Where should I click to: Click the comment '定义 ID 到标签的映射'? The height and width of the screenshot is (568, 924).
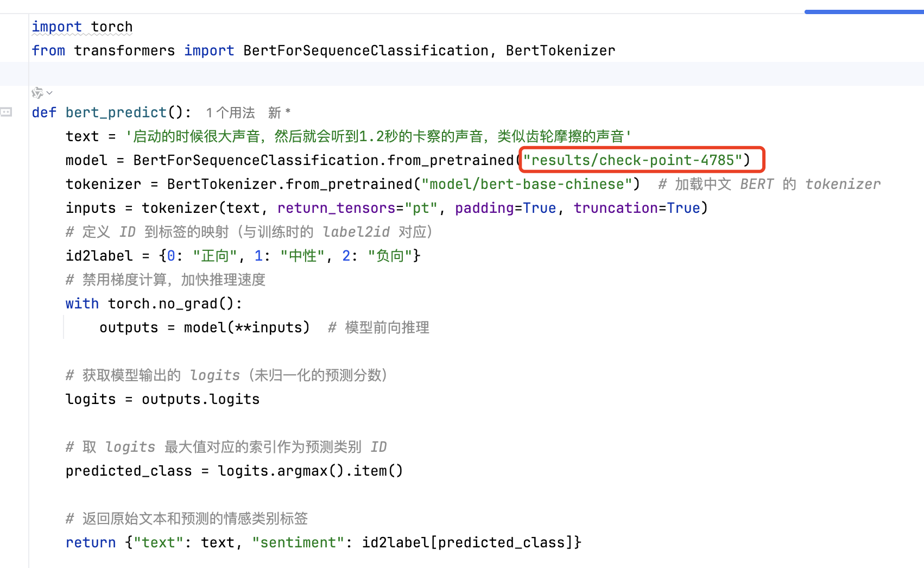(x=250, y=232)
